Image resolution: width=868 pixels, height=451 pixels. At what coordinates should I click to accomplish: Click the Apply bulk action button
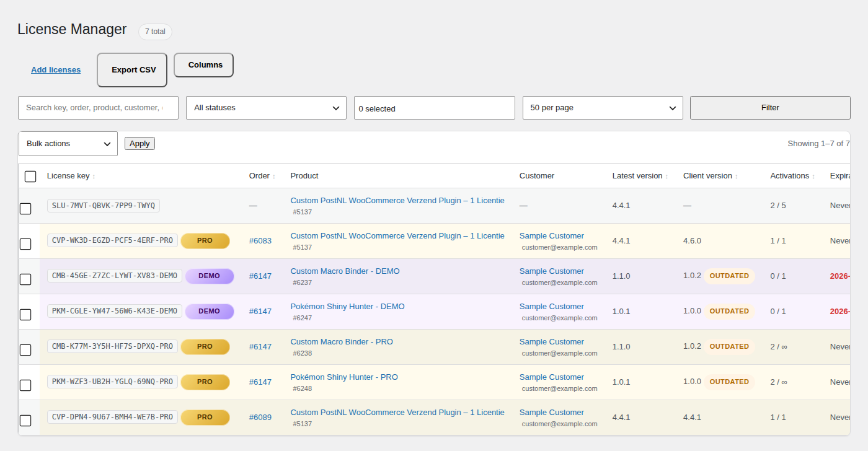click(x=139, y=144)
